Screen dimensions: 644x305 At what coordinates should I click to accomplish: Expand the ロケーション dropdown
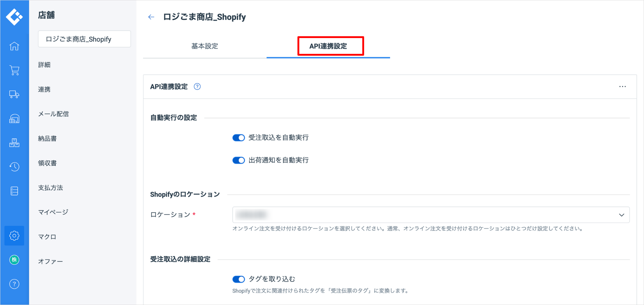[431, 215]
